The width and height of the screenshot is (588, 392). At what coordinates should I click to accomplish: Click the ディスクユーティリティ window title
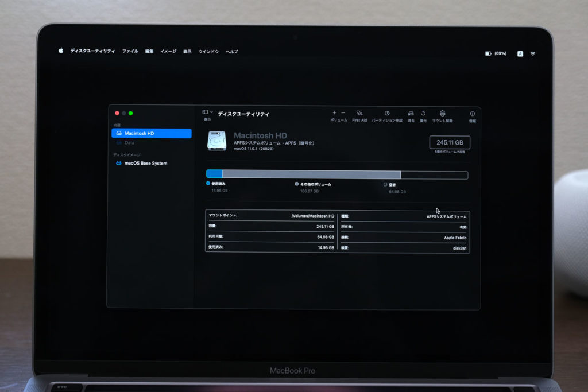coord(243,114)
